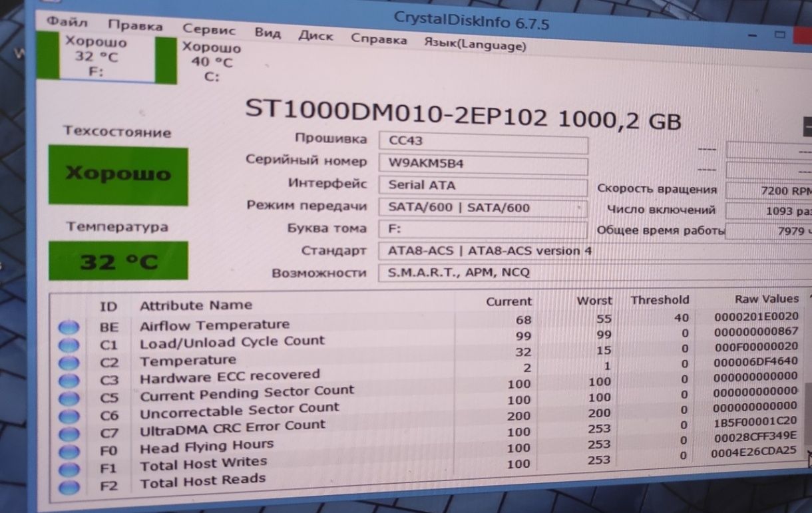Click the status icon for UltraDMA CRC Error Count
This screenshot has height=513, width=812.
click(69, 434)
